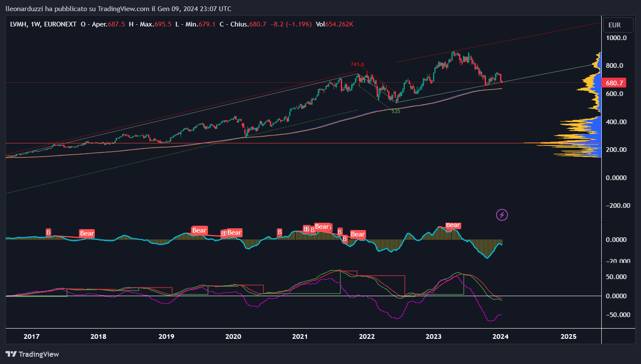Click the 2025 label on time axis
This screenshot has width=641, height=364.
[568, 336]
